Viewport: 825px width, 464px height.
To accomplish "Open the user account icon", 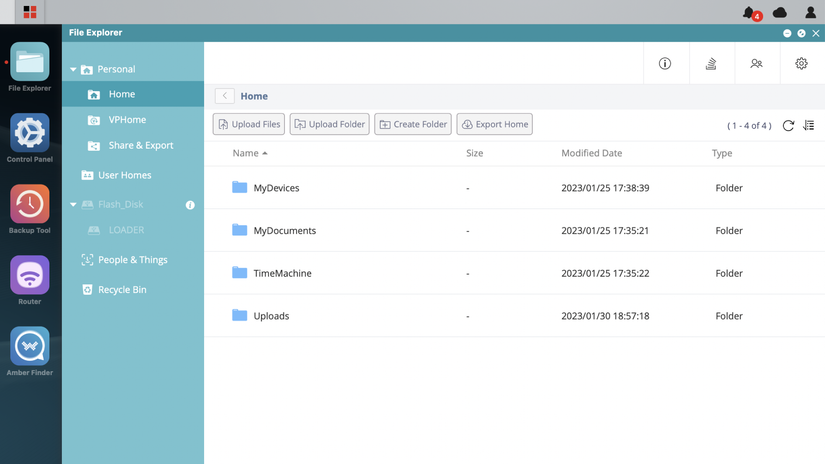I will [x=810, y=12].
